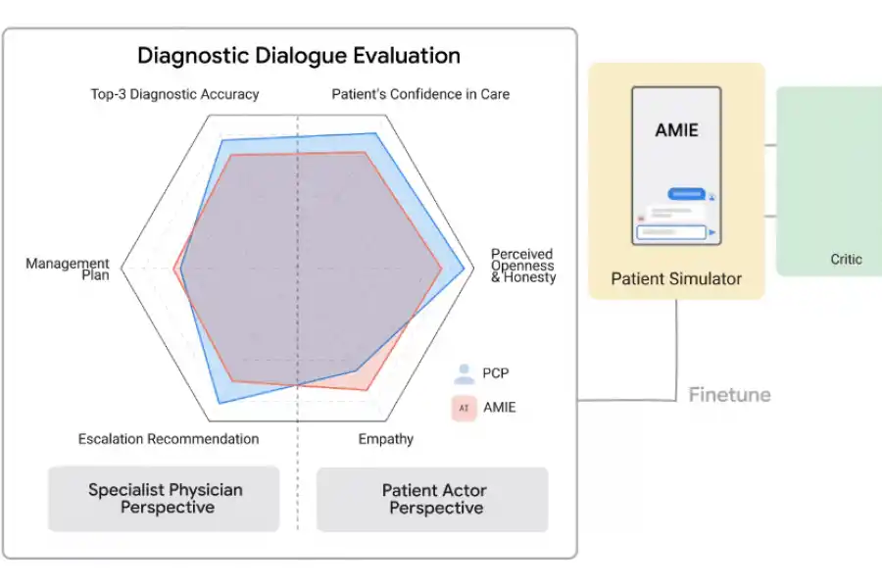Click the user avatar beside blue chat bubble

point(711,197)
